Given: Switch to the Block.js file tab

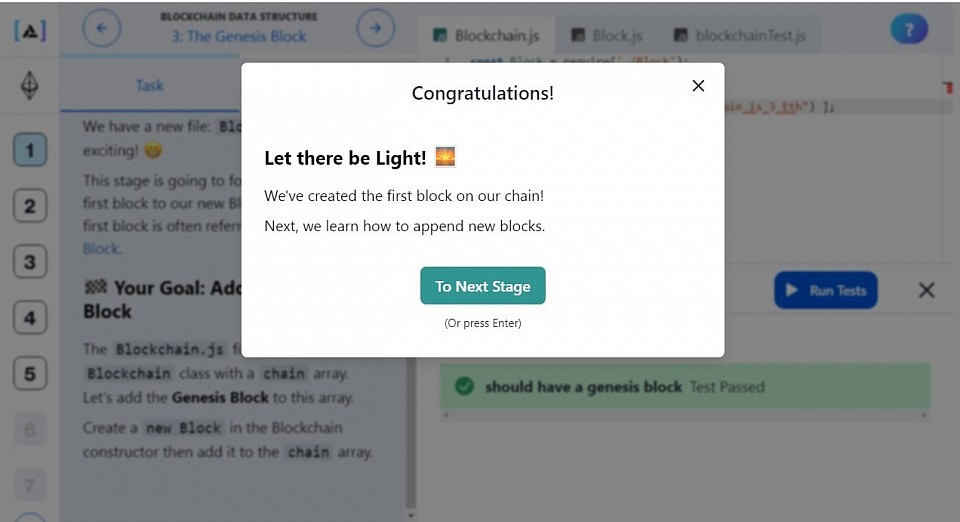Looking at the screenshot, I should coord(607,35).
